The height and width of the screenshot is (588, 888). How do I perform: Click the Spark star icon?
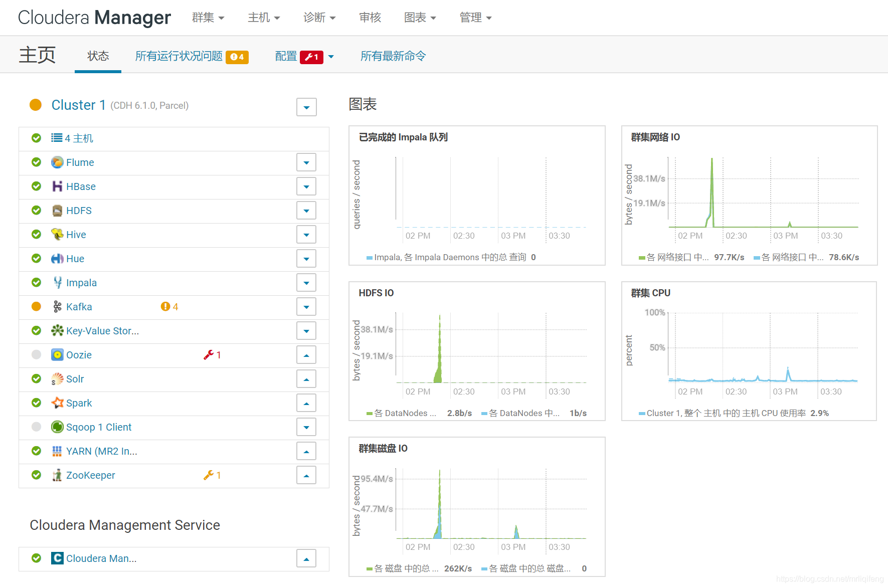point(57,403)
